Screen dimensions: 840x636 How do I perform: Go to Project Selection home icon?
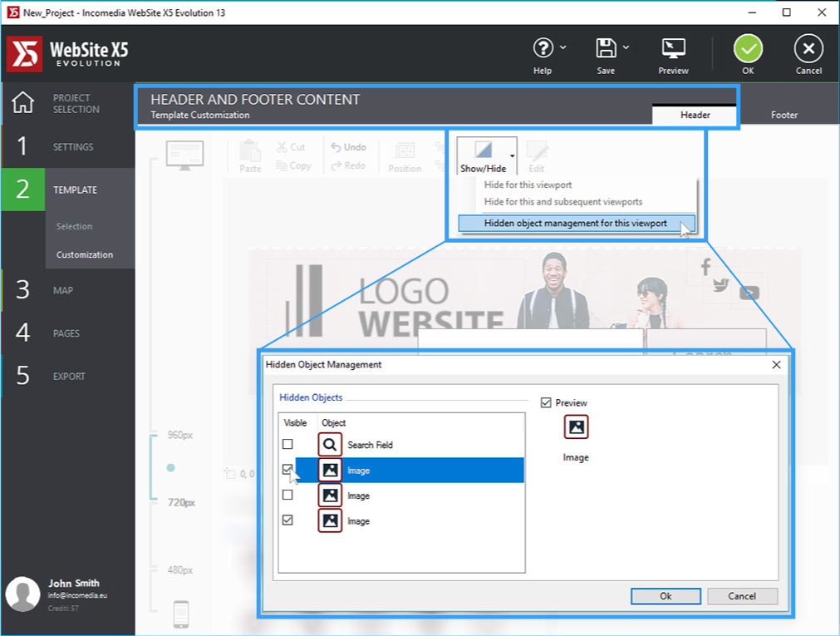click(23, 102)
